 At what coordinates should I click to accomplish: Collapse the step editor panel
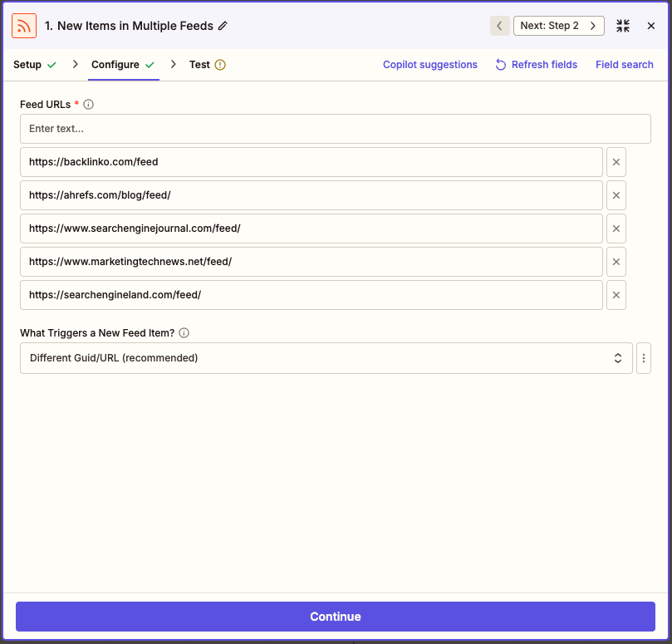click(x=623, y=26)
